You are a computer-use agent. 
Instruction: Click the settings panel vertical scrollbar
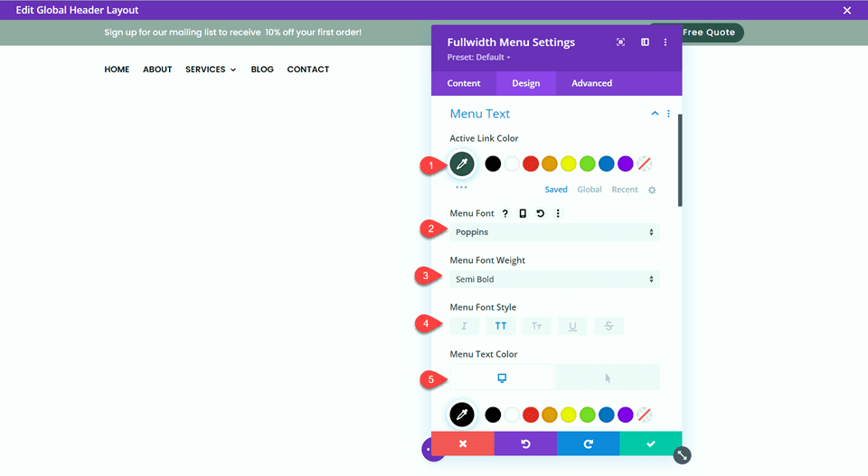coord(680,161)
